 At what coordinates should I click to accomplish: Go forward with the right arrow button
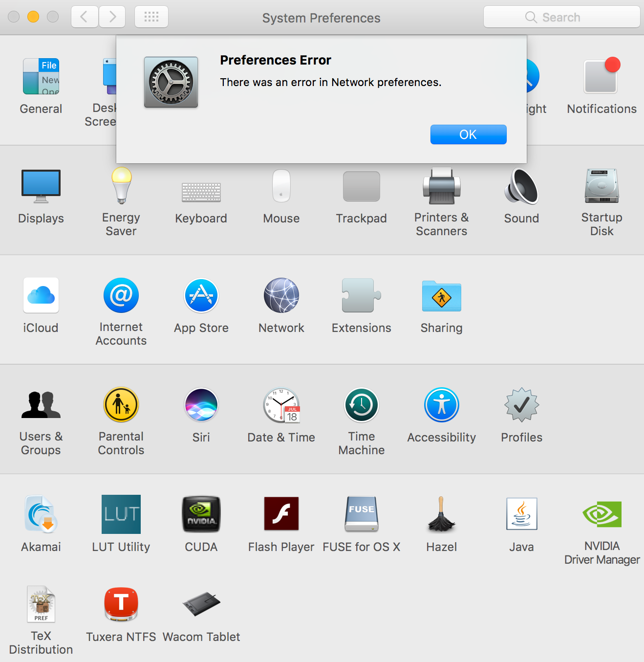[112, 17]
